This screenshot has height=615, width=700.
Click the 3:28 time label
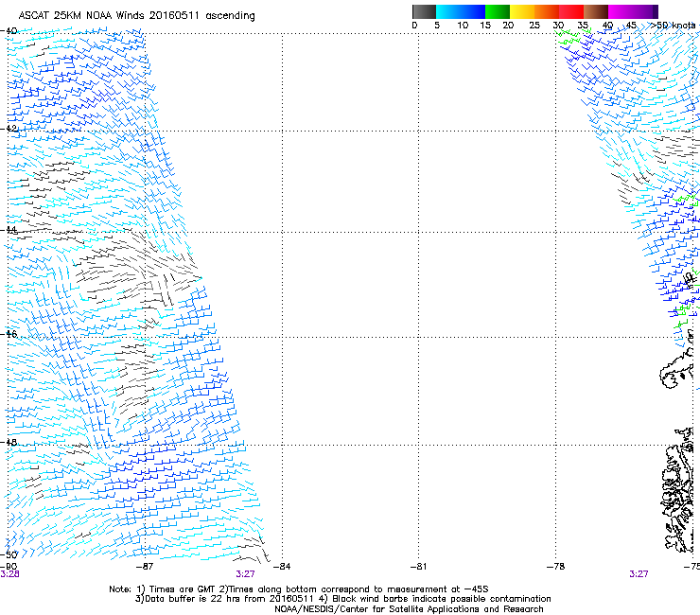[x=9, y=574]
